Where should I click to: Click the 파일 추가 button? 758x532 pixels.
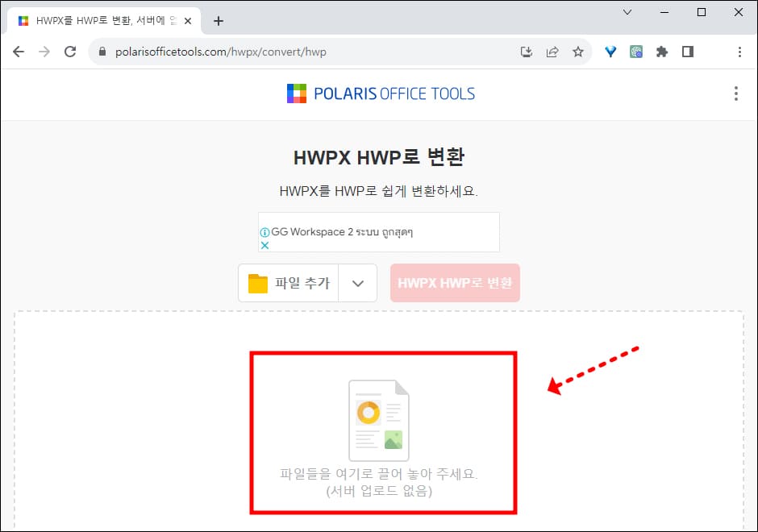[288, 282]
